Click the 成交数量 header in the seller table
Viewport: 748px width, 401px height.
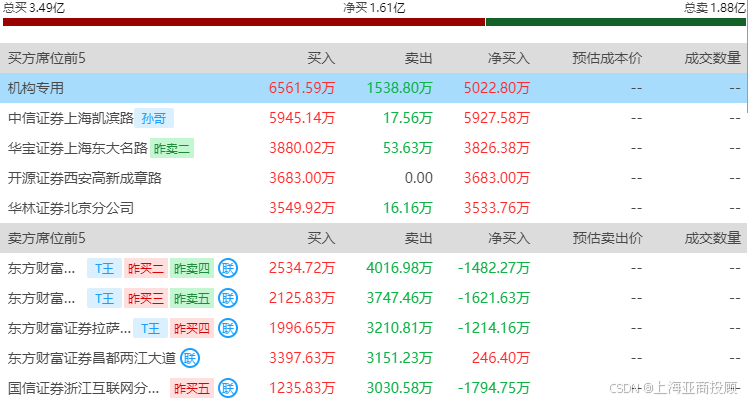[x=713, y=238]
